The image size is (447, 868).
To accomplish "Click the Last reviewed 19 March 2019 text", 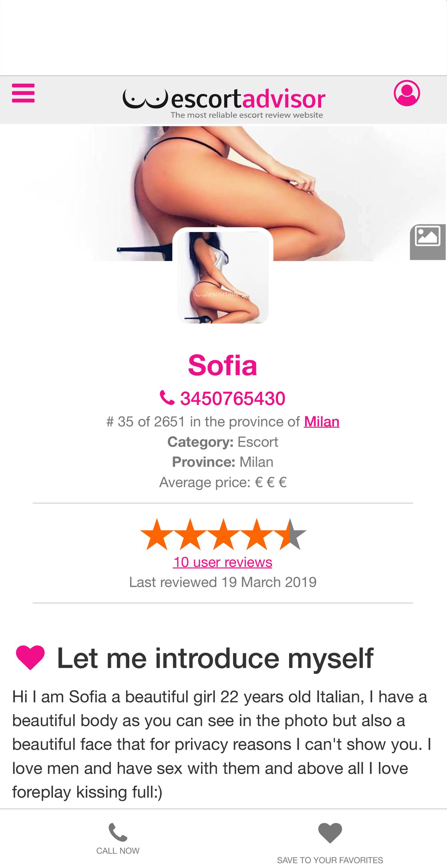I will click(223, 582).
